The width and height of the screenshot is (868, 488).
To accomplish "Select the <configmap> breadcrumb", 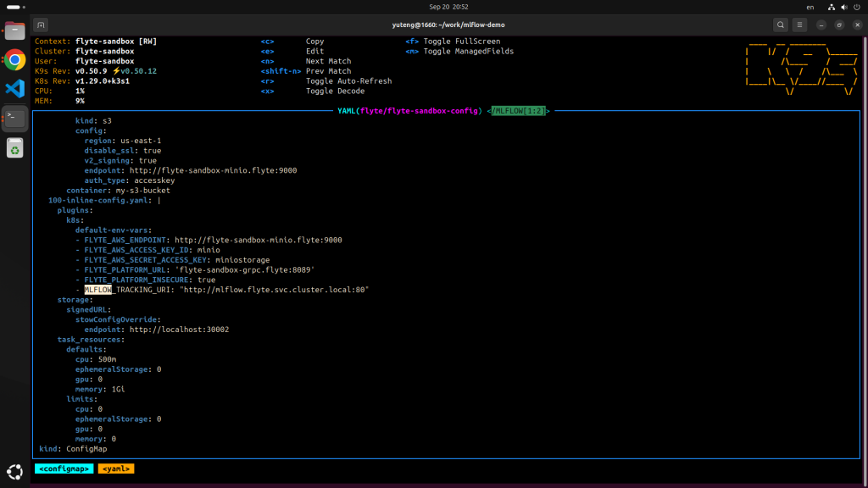I will point(64,469).
